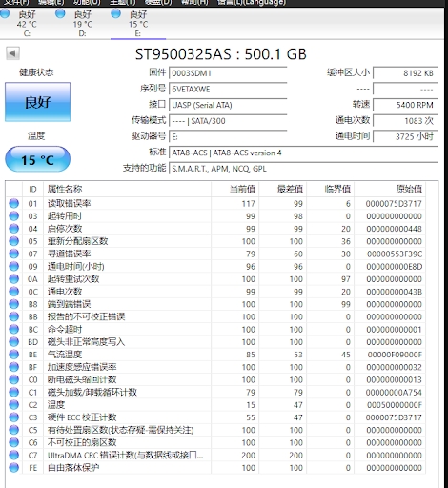The height and width of the screenshot is (488, 448).
Task: Click the status icon for attribute BF row
Action: (x=14, y=367)
